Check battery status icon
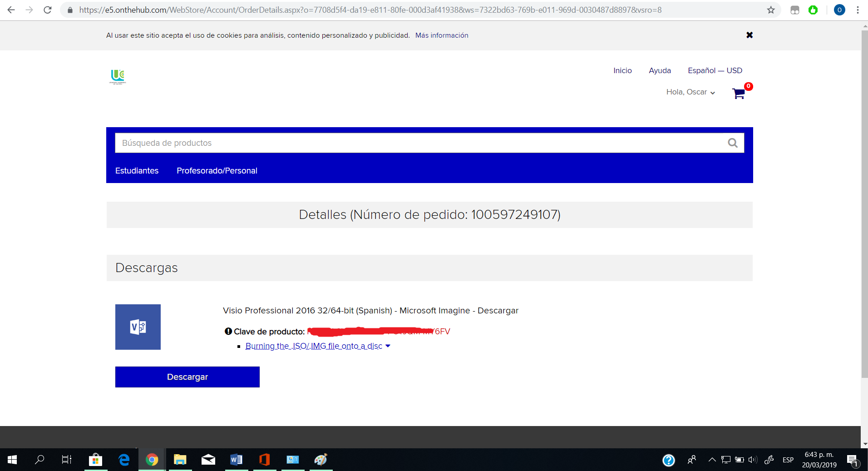This screenshot has height=471, width=868. [740, 460]
